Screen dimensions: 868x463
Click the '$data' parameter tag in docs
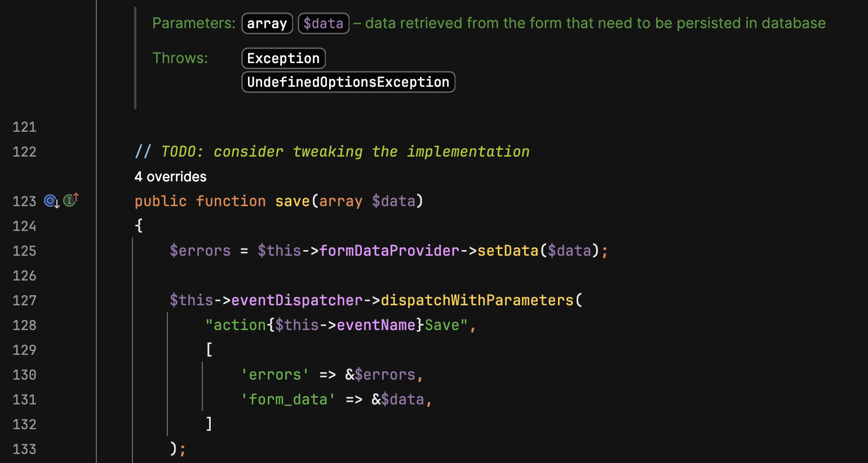point(324,24)
